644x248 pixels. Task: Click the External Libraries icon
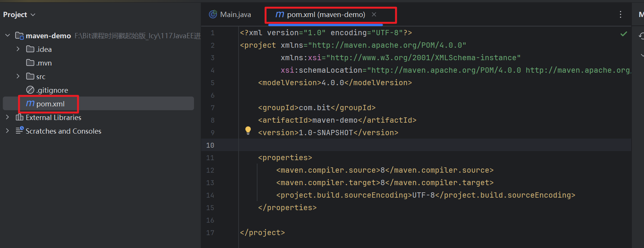pos(20,117)
